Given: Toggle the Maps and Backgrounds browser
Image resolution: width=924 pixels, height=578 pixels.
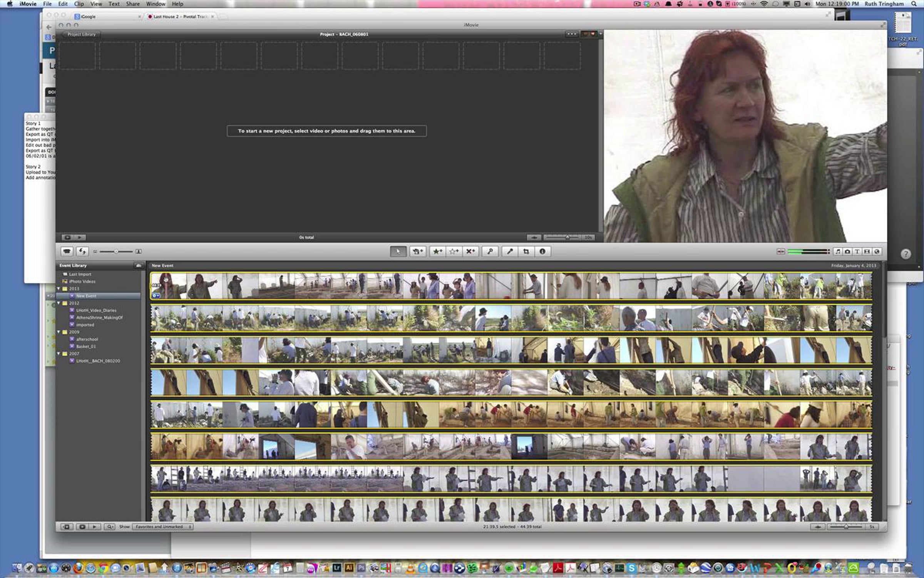Looking at the screenshot, I should [x=877, y=252].
